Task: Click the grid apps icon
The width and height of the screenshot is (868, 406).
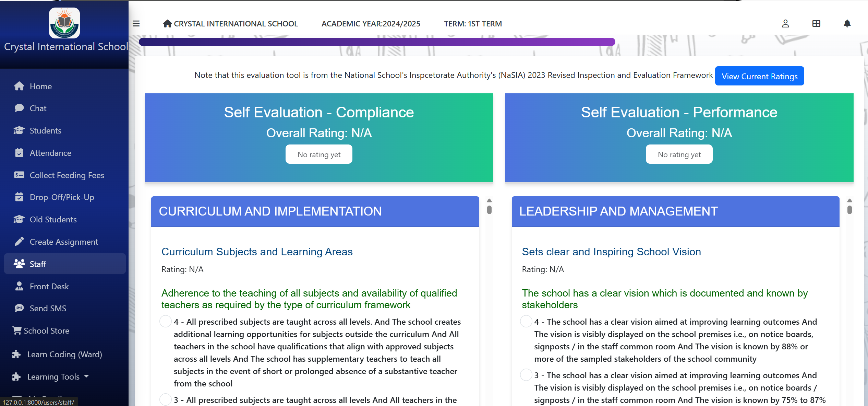Action: pos(816,24)
